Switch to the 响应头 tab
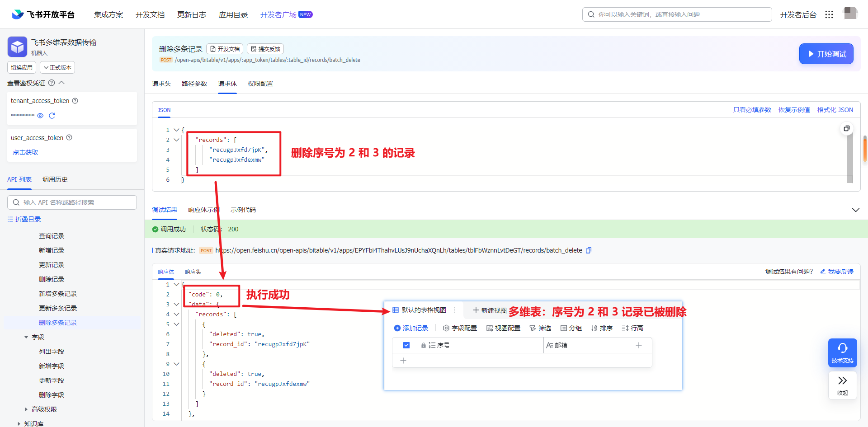Screen dimensions: 868x427 click(x=193, y=272)
